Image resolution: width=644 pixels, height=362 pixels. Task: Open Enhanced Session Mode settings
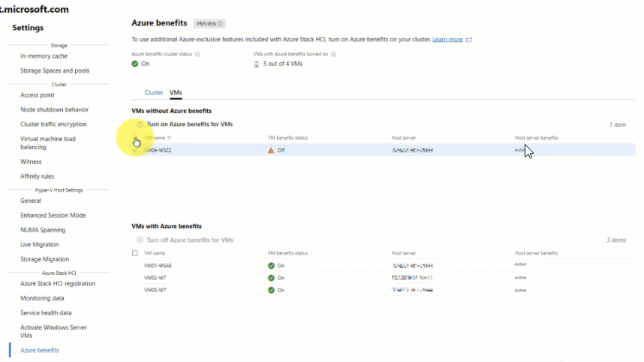point(53,216)
